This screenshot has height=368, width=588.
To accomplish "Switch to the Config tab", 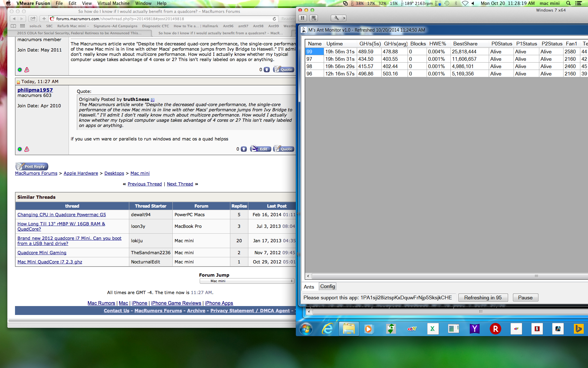I will coord(327,286).
